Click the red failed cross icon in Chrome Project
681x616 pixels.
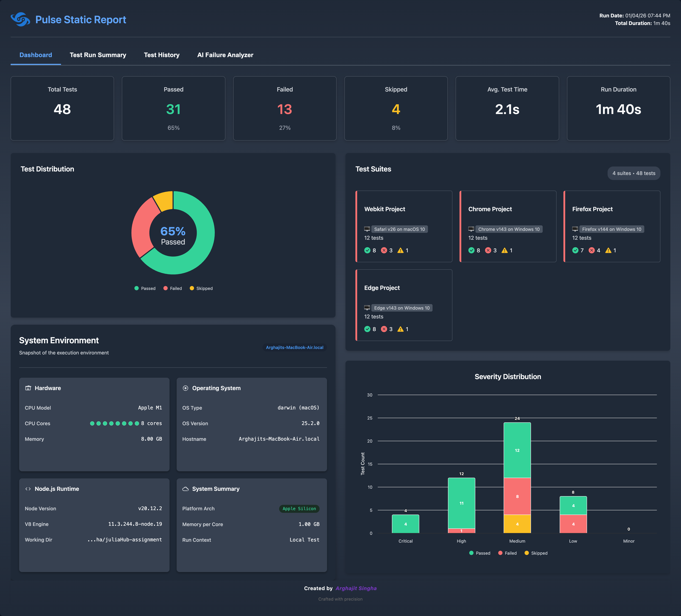(x=488, y=250)
